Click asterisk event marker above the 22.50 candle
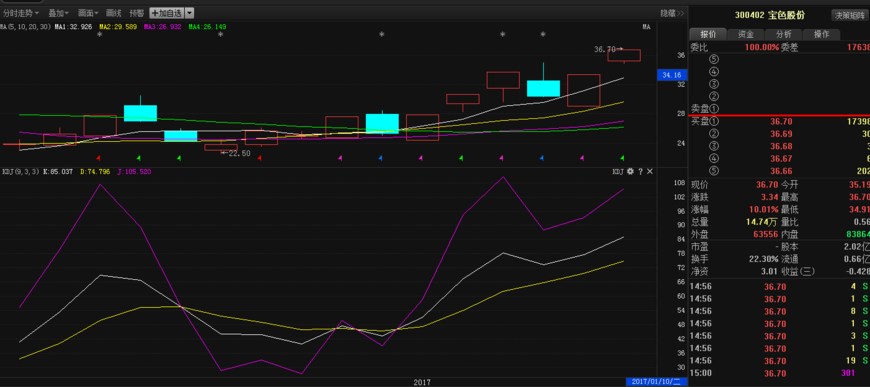The height and width of the screenshot is (387, 870). (x=220, y=34)
